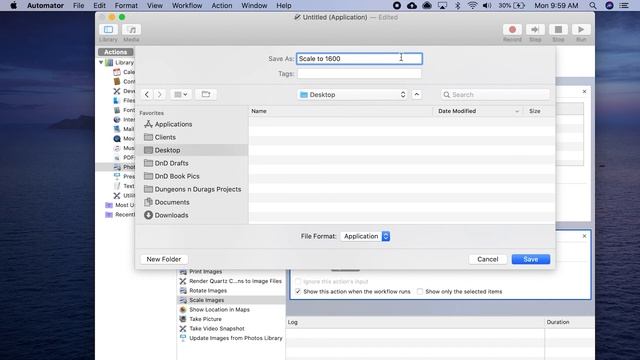Screen dimensions: 640x360
Task: Click the Run workflow icon
Action: click(581, 29)
